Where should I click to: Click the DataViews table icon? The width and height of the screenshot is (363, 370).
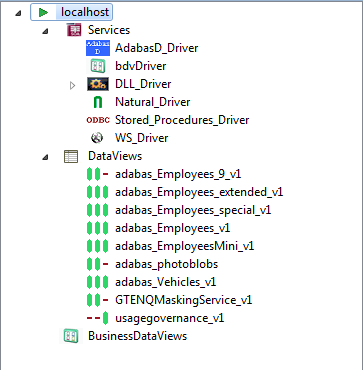(71, 156)
